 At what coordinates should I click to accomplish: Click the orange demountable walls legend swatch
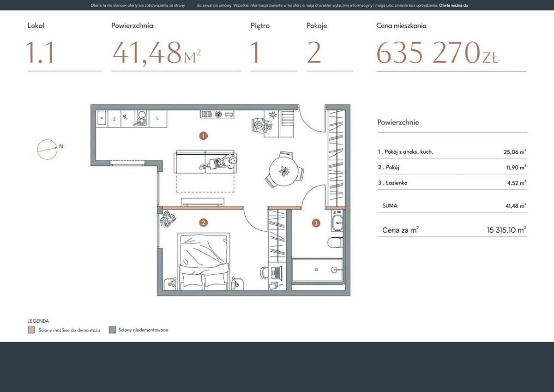[x=31, y=330]
